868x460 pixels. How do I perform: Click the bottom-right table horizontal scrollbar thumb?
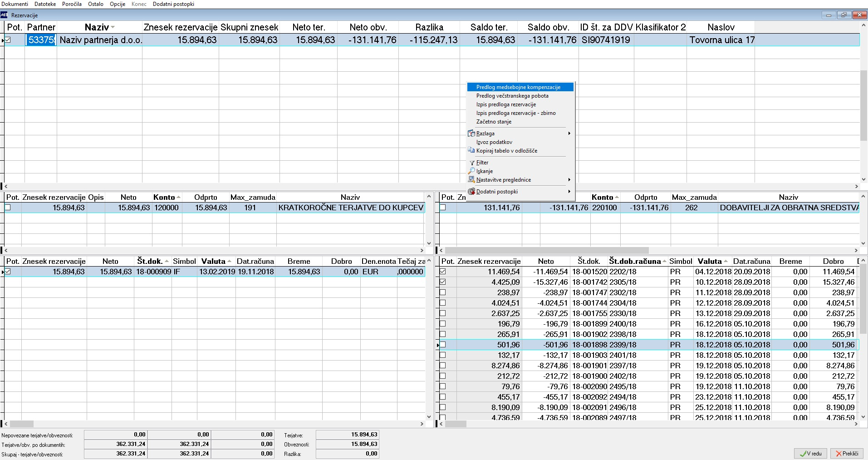456,424
